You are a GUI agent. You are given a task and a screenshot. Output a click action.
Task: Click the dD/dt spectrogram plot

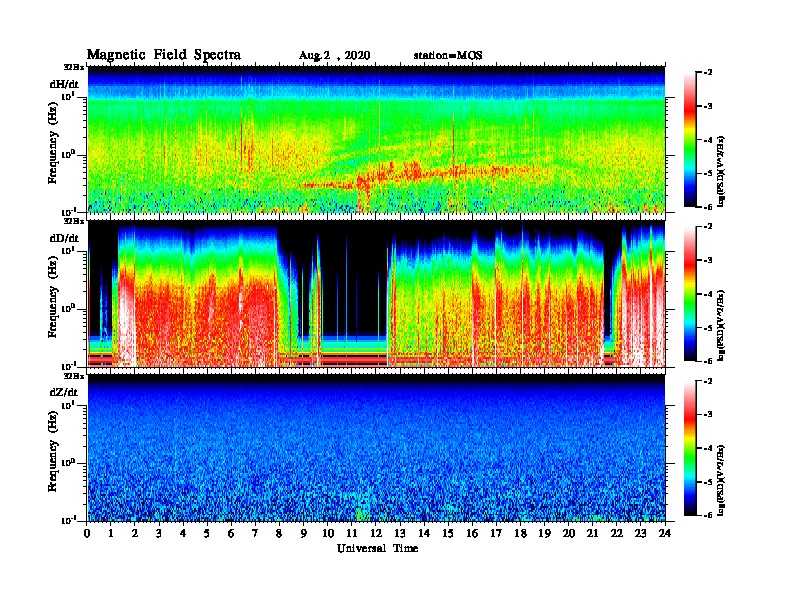point(376,294)
